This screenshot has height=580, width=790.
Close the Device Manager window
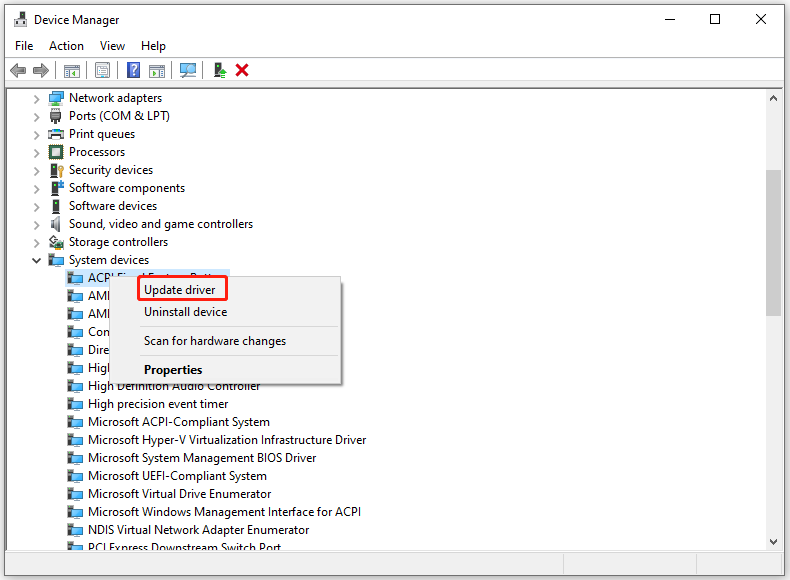pos(761,19)
